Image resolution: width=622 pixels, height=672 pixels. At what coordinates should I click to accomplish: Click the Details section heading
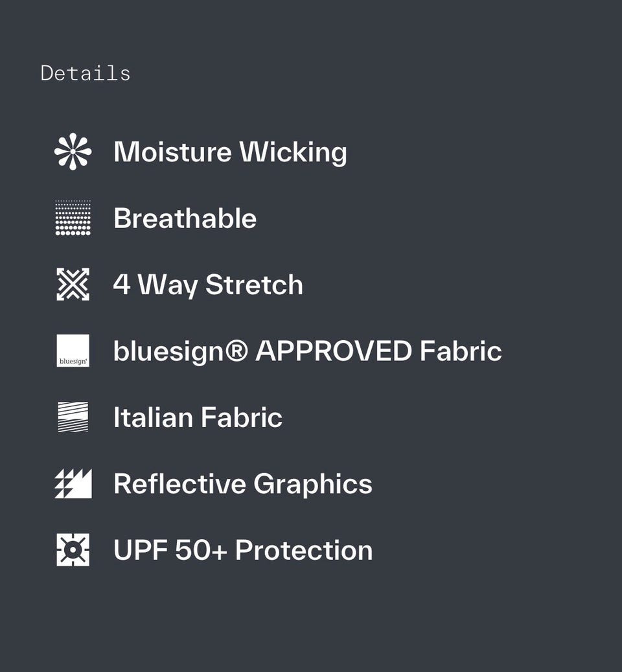tap(86, 73)
